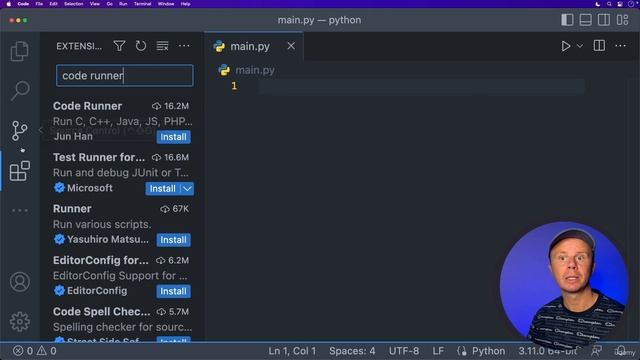Close the main.py editor tab
This screenshot has height=360, width=640.
291,46
